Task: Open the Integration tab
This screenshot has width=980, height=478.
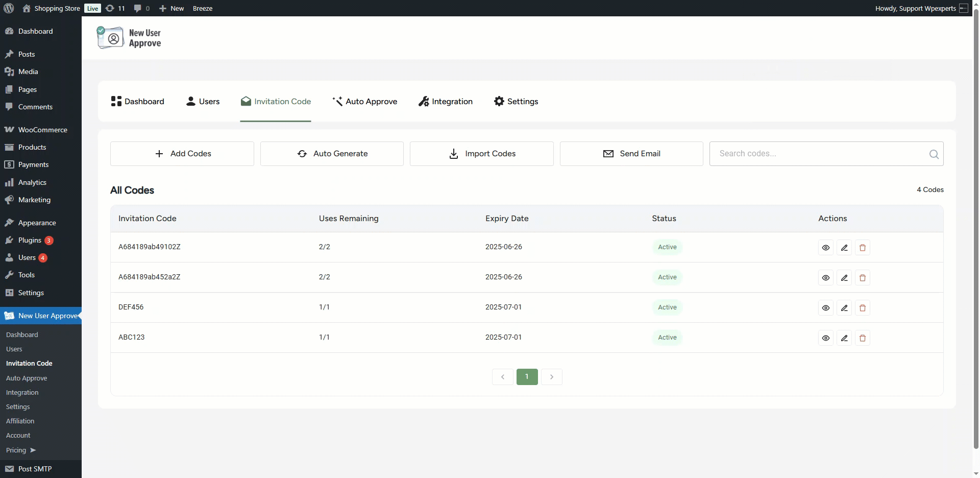Action: [446, 102]
